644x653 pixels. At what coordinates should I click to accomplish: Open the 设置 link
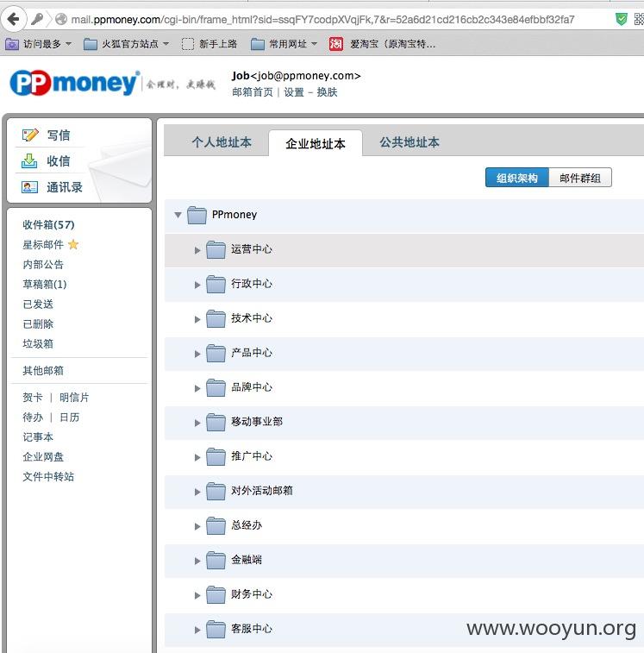pos(294,92)
